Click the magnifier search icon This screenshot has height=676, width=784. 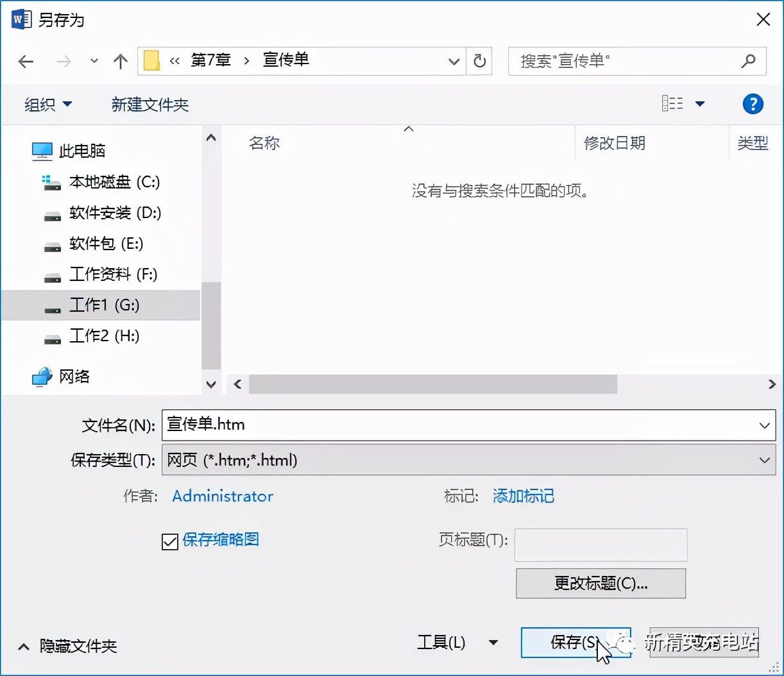point(748,61)
